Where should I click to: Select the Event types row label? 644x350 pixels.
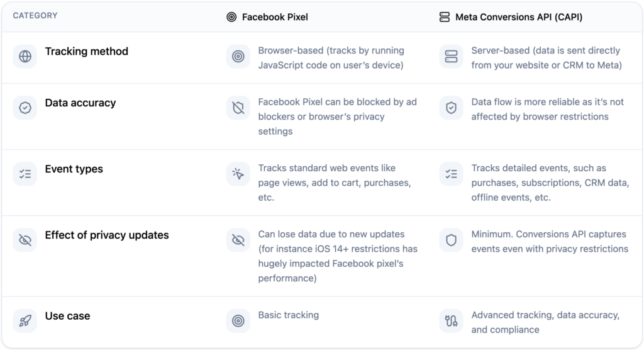tap(74, 169)
